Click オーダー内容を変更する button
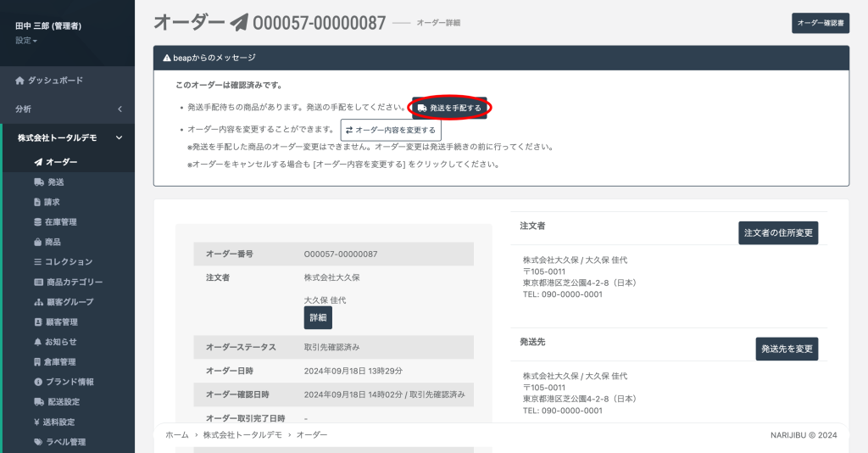The width and height of the screenshot is (868, 453). [x=391, y=130]
